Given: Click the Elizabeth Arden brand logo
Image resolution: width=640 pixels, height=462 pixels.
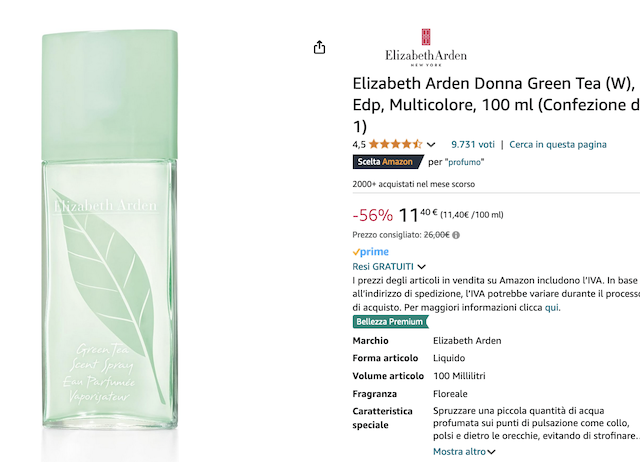Looking at the screenshot, I should tap(426, 43).
